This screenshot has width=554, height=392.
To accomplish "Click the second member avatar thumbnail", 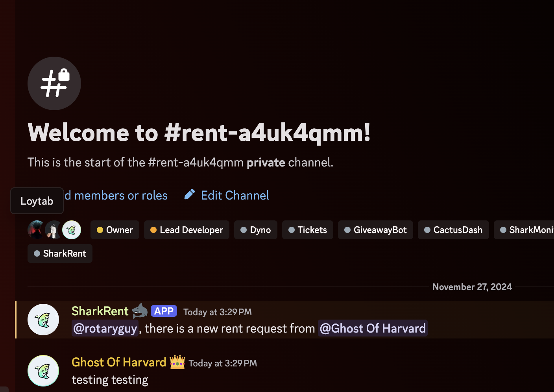I will click(54, 230).
